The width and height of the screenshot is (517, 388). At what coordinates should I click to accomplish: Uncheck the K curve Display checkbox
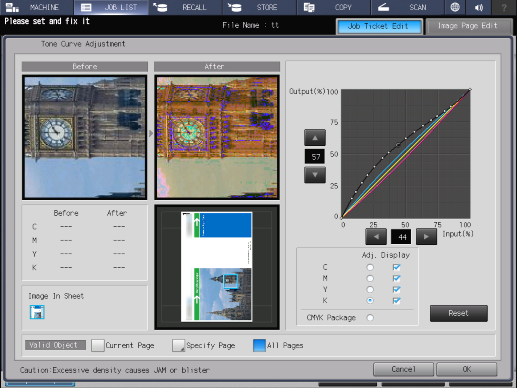(396, 301)
